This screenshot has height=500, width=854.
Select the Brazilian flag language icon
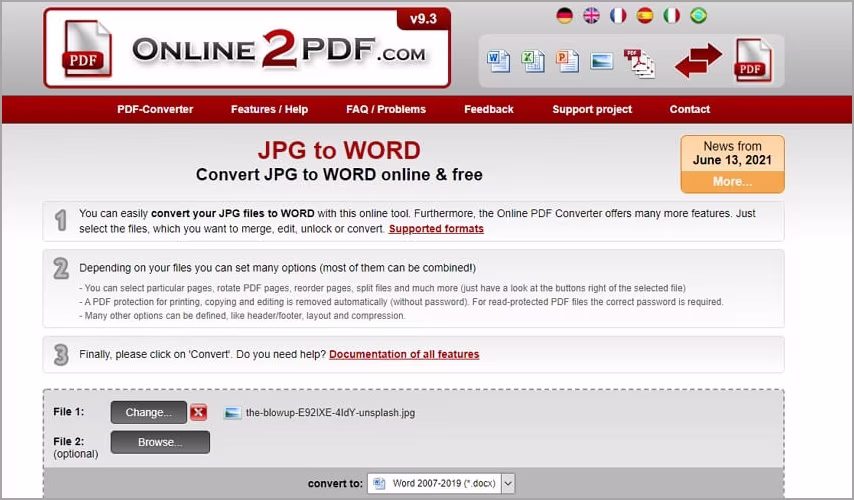(x=698, y=16)
